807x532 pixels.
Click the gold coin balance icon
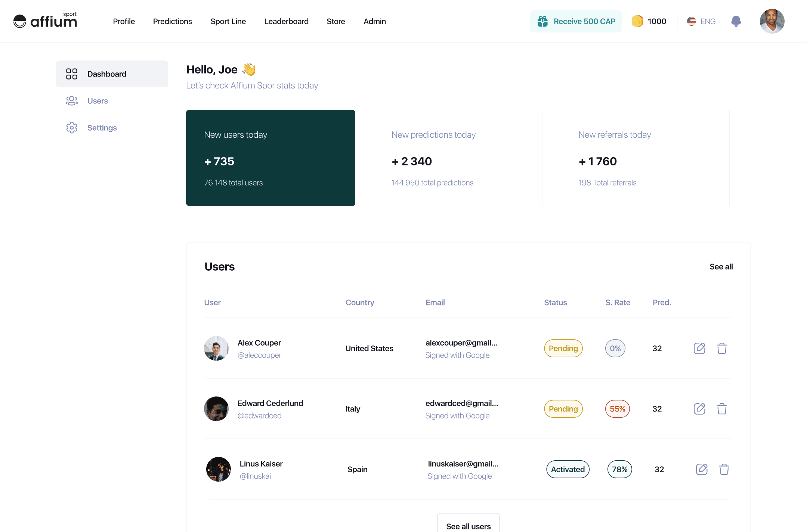coord(637,21)
